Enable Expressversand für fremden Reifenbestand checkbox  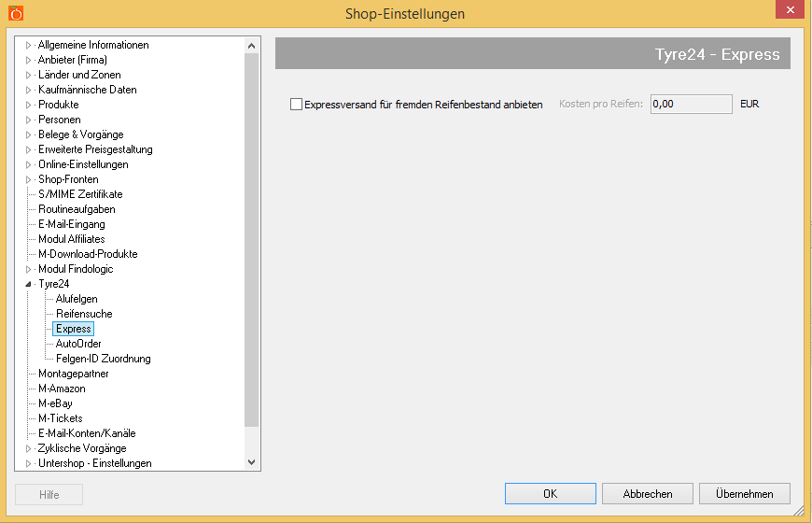pos(297,105)
